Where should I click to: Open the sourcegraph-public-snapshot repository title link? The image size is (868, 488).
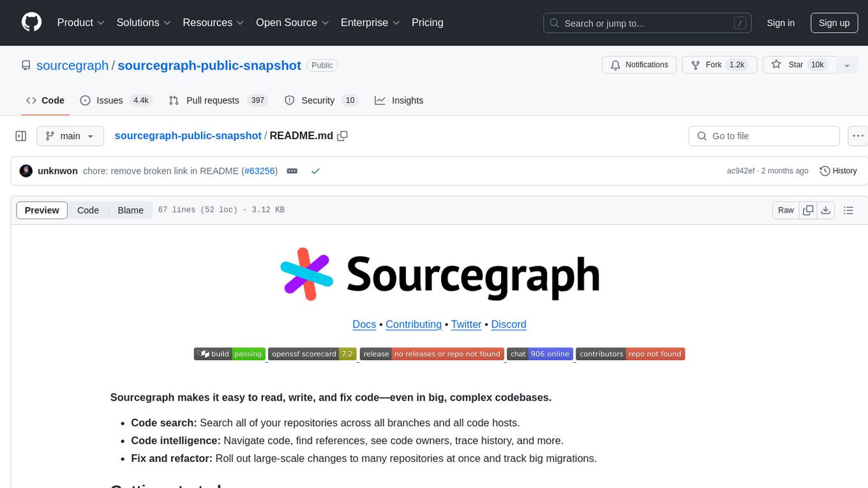coord(209,65)
